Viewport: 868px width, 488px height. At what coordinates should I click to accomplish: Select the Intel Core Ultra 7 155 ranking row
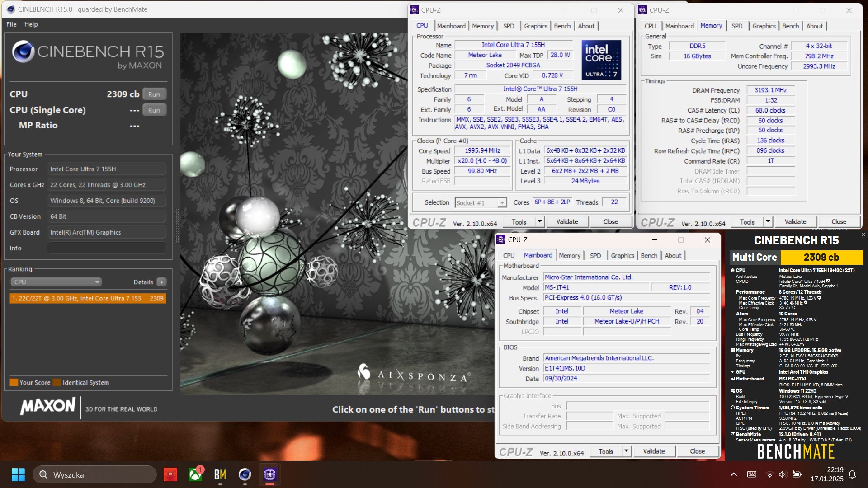[88, 298]
